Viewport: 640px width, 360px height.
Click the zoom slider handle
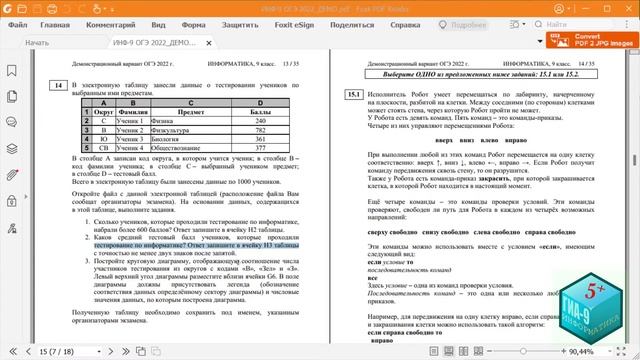click(x=523, y=351)
